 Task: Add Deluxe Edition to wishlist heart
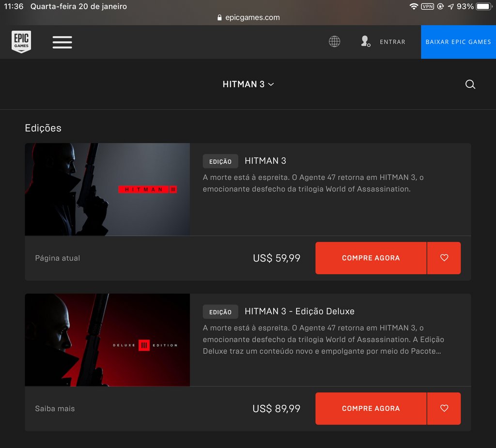point(444,408)
